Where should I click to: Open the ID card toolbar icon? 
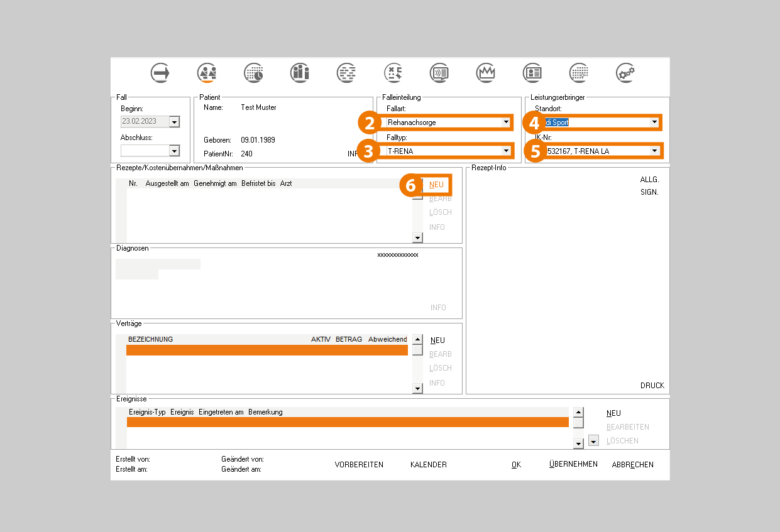pos(532,73)
